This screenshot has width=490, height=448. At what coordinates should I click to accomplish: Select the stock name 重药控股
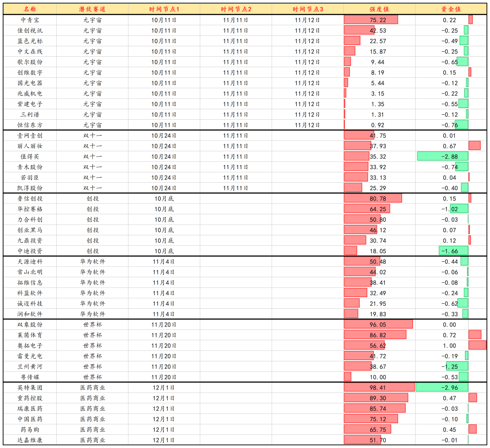29,398
